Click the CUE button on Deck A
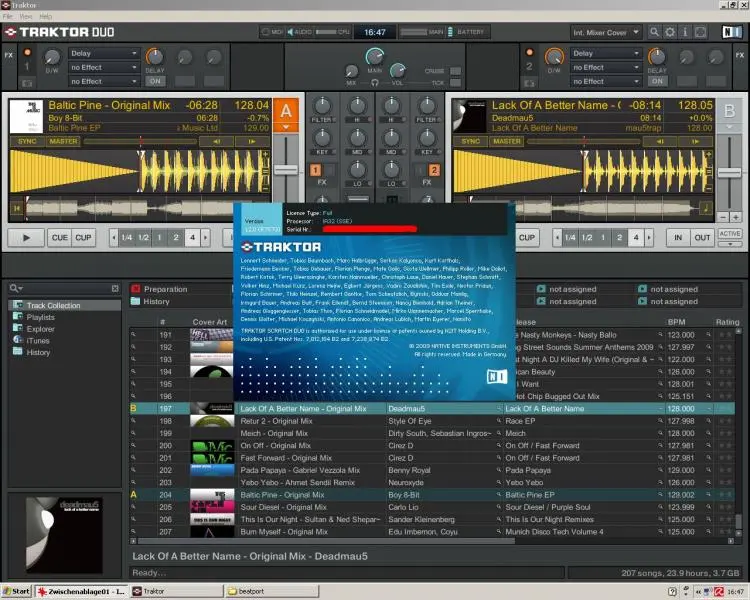The width and height of the screenshot is (750, 600). 59,237
